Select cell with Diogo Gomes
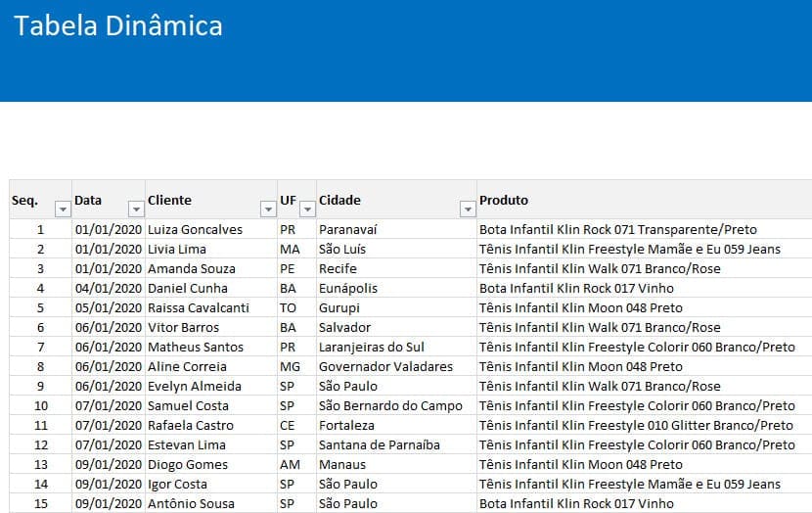812x513 pixels. tap(211, 465)
